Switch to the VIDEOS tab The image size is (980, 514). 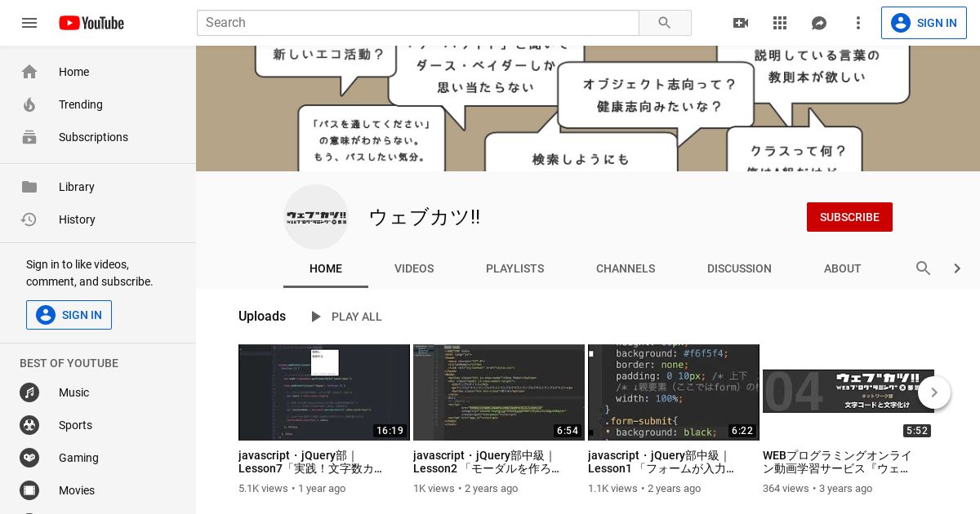414,268
